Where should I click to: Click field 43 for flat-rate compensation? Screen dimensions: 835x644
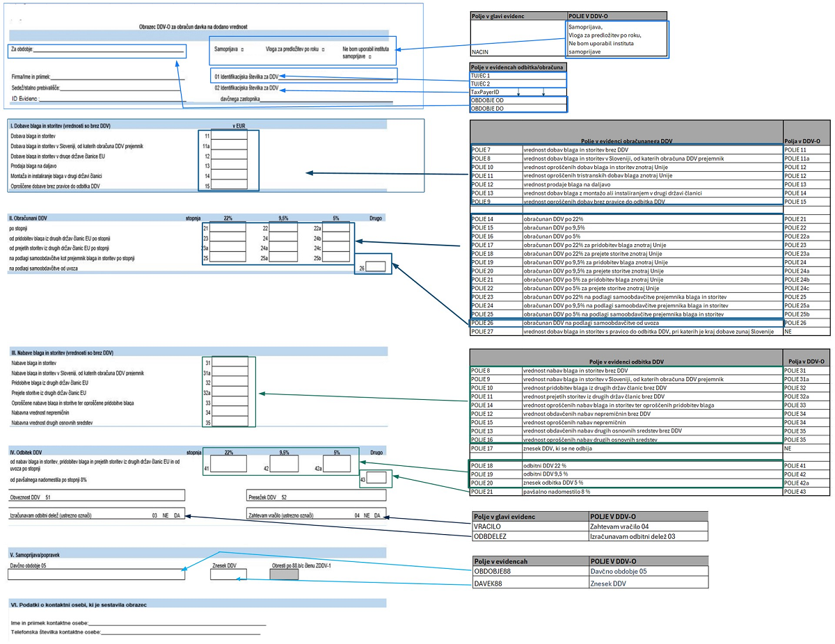coord(375,478)
